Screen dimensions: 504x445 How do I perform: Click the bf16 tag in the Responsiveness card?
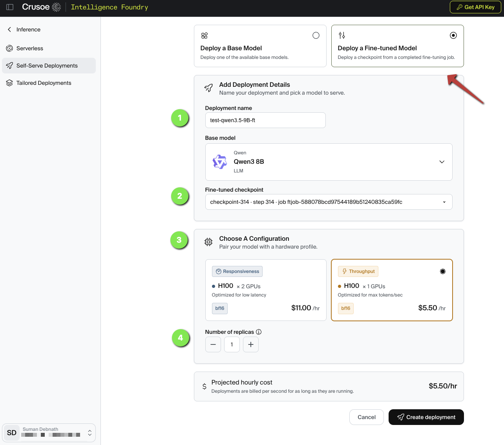220,308
